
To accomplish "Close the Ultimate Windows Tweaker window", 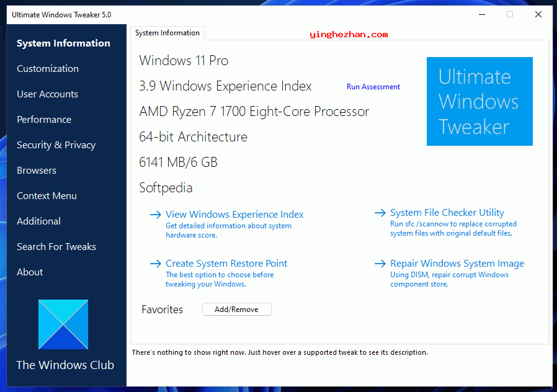I will click(538, 14).
